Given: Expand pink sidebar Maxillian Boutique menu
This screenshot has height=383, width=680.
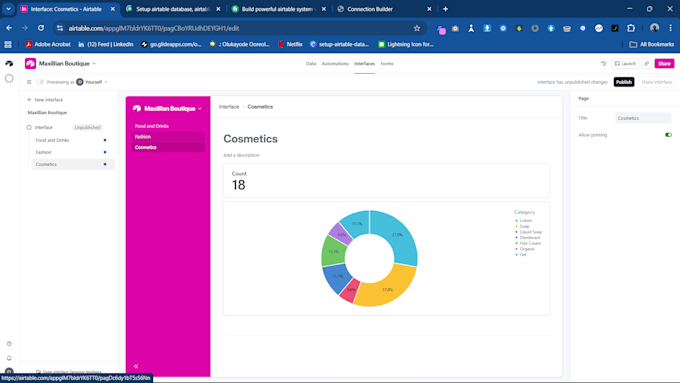Looking at the screenshot, I should pyautogui.click(x=168, y=108).
